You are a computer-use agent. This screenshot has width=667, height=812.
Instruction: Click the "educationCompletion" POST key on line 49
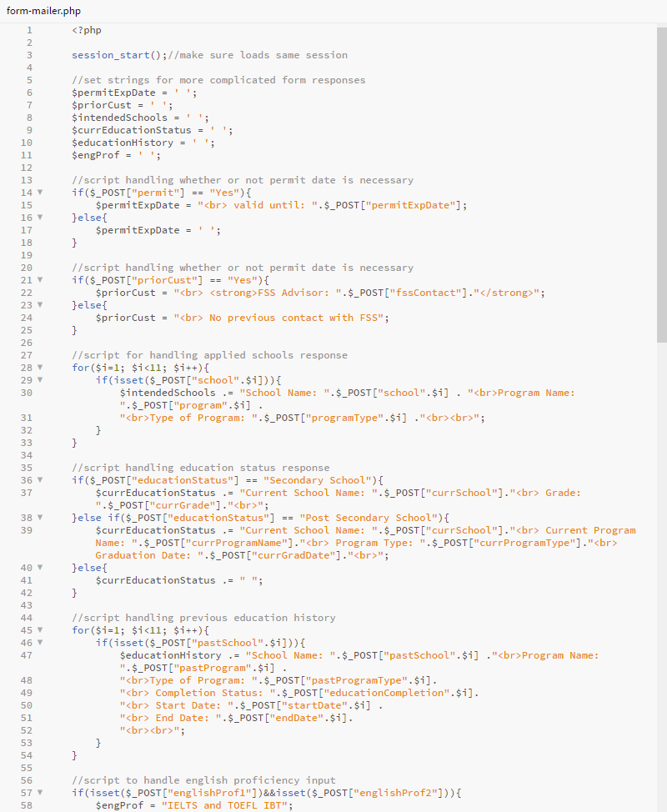(387, 693)
